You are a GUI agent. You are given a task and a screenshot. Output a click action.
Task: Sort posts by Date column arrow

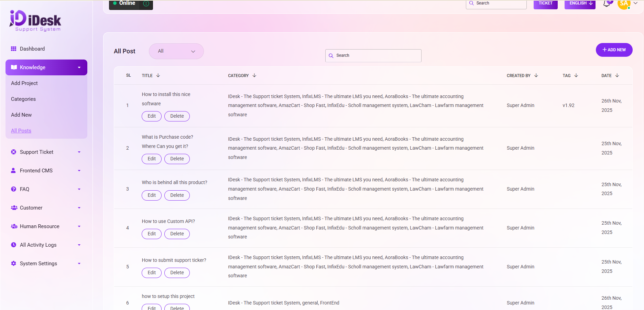[617, 75]
